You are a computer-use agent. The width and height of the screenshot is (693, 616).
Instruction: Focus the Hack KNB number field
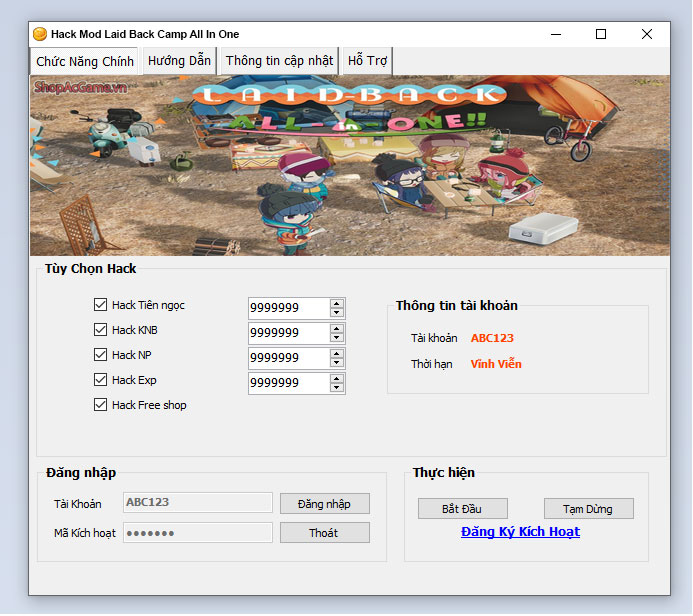click(x=289, y=333)
